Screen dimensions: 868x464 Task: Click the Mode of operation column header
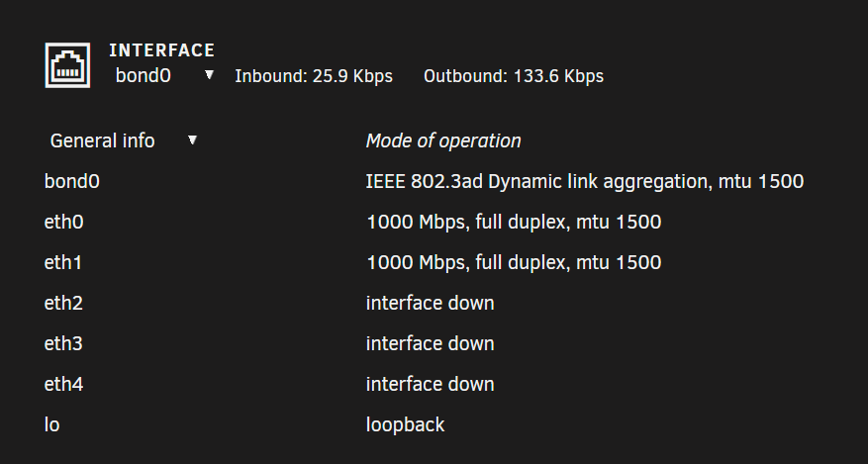click(443, 141)
